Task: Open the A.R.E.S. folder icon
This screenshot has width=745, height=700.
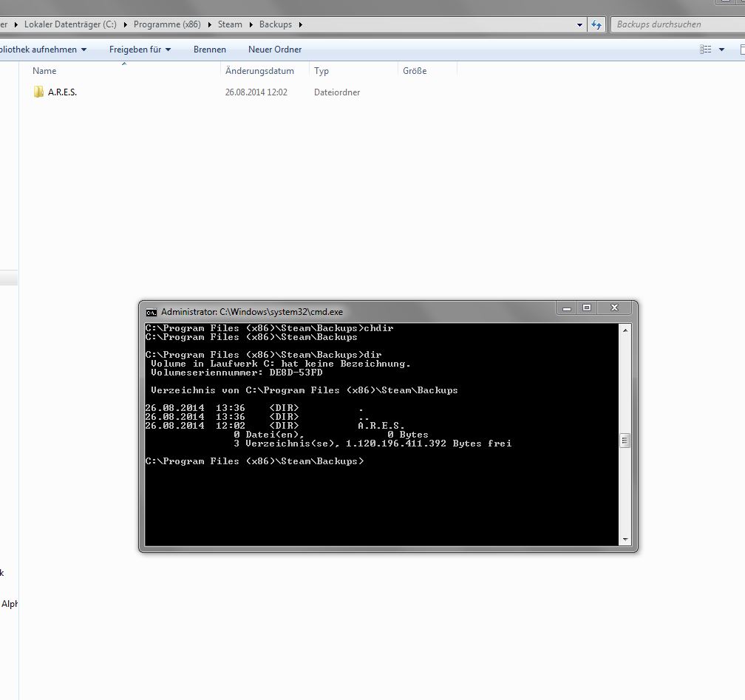Action: tap(38, 92)
